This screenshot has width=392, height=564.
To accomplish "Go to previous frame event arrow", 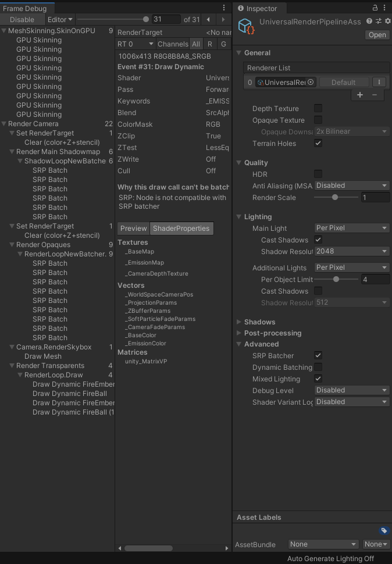I will click(x=208, y=19).
